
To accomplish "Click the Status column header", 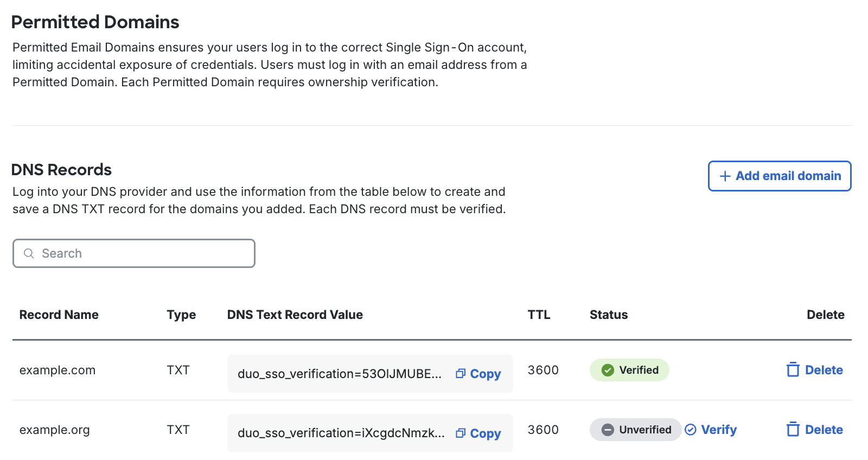I will tap(609, 315).
